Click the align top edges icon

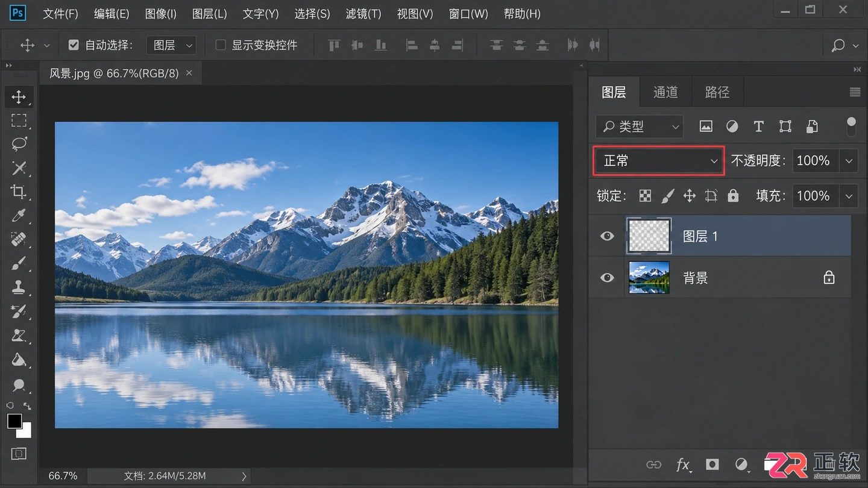(x=334, y=45)
